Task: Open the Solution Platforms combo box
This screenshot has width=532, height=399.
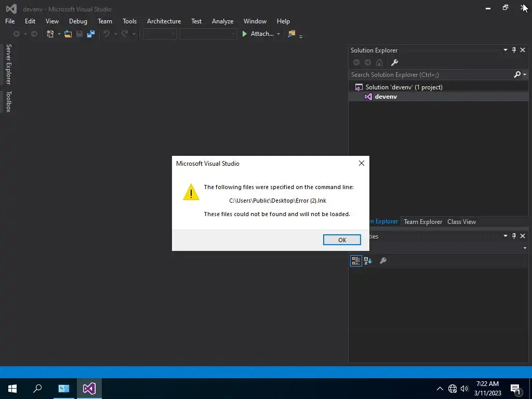Action: (208, 34)
